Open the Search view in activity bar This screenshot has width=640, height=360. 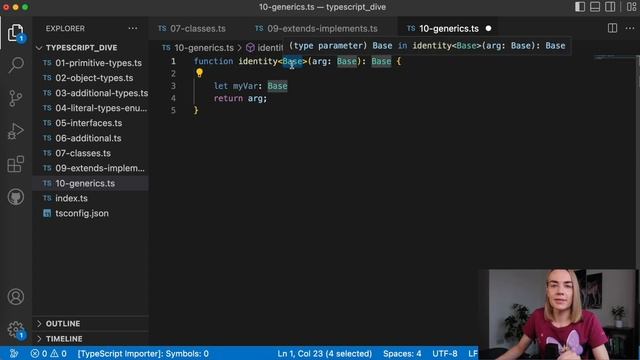tap(16, 65)
